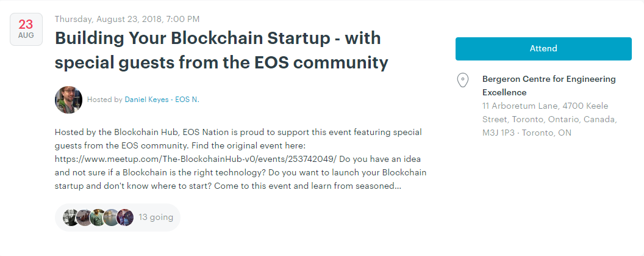Image resolution: width=644 pixels, height=256 pixels.
Task: Click the M3J 1P3 · Toronto, ON line
Action: point(526,133)
